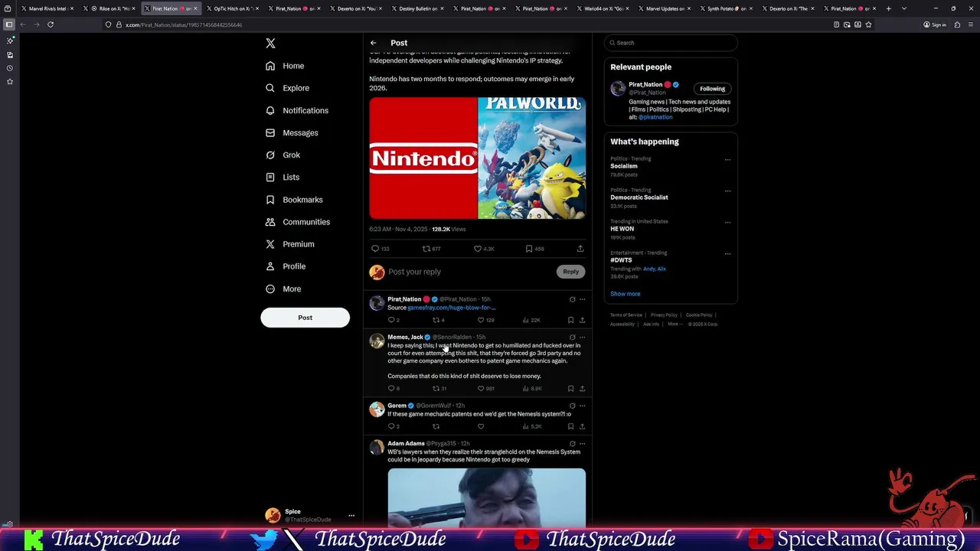Click the Reply button
Viewport: 980px width, 551px height.
click(571, 272)
